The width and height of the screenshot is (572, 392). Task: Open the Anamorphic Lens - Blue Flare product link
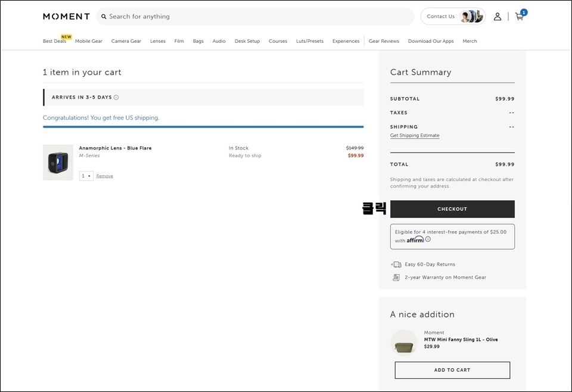tap(115, 148)
